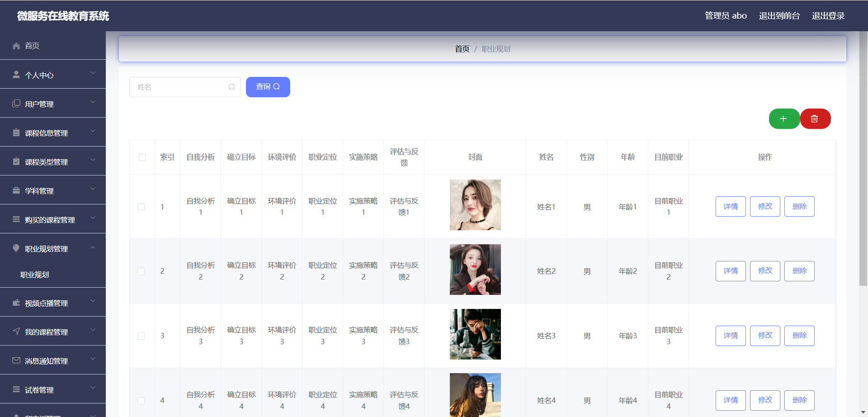Viewport: 868px width, 417px height.
Task: Click the 视频点播管理 sidebar icon
Action: 15,302
